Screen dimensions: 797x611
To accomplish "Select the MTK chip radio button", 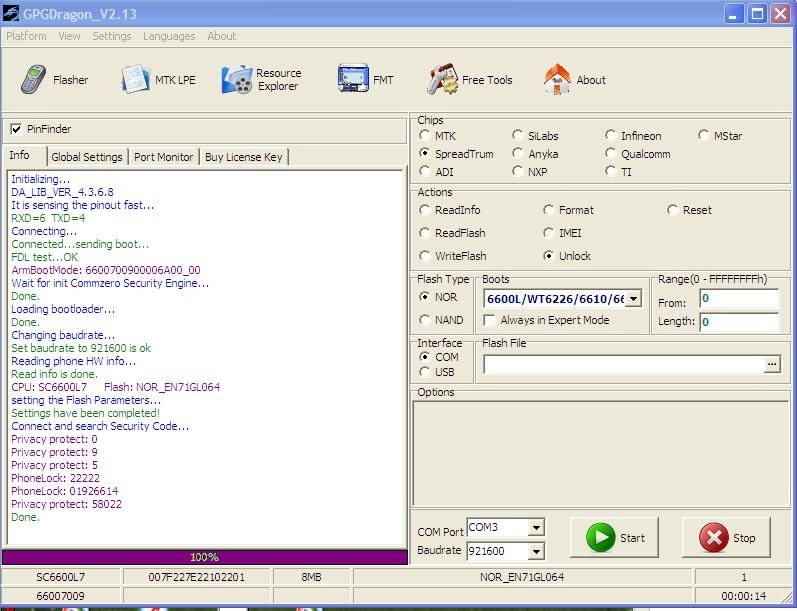I will coord(424,135).
